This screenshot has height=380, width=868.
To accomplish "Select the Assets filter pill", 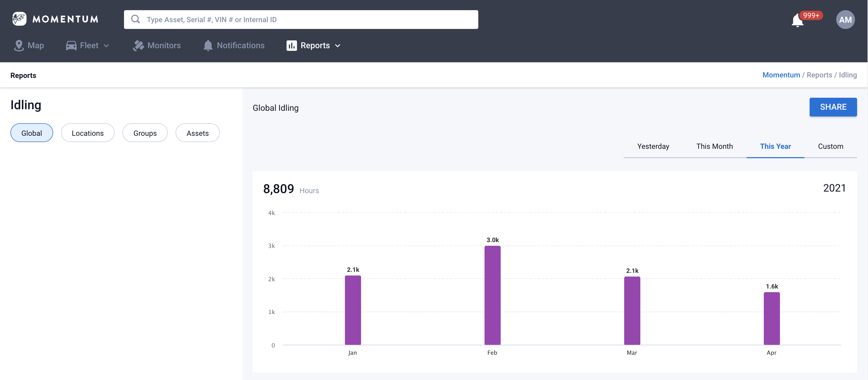I will [197, 133].
